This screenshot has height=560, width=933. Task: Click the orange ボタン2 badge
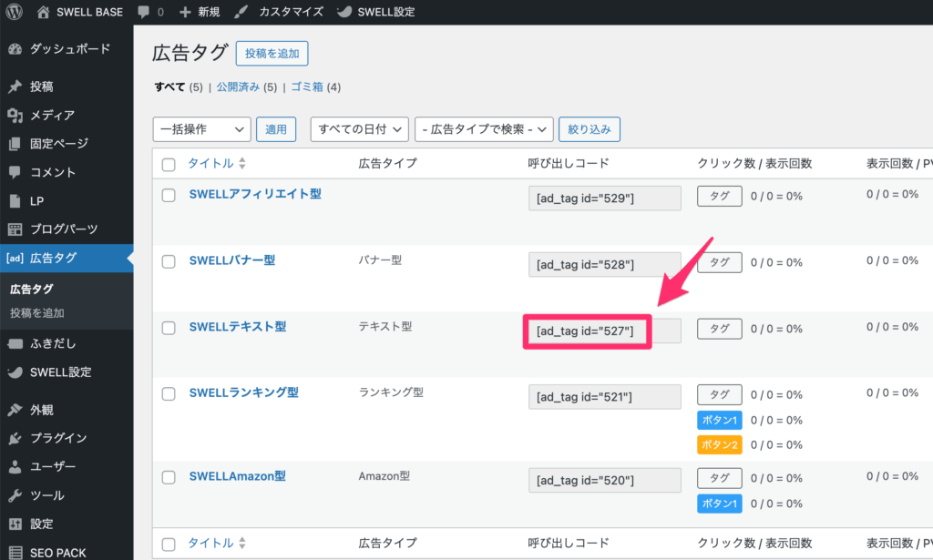coord(719,444)
